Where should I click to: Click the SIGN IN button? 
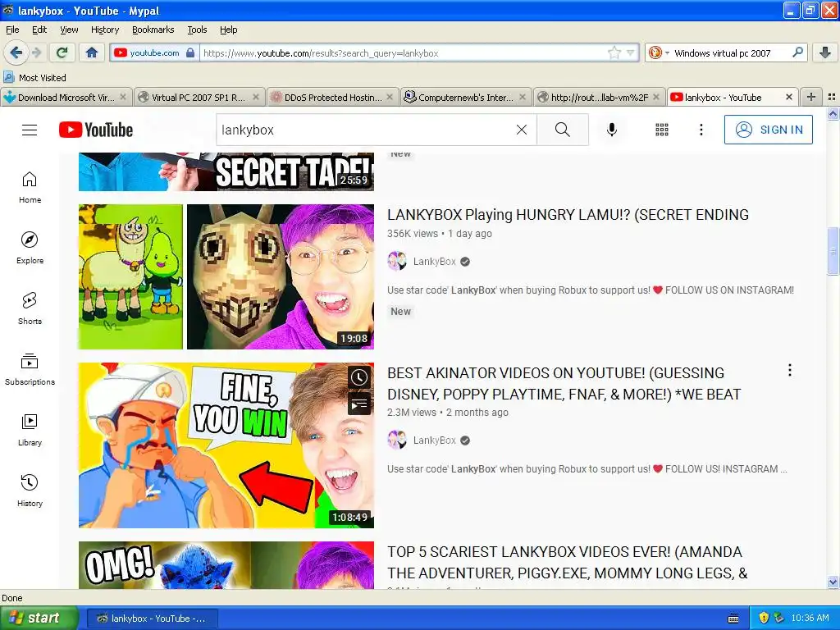[x=768, y=130]
